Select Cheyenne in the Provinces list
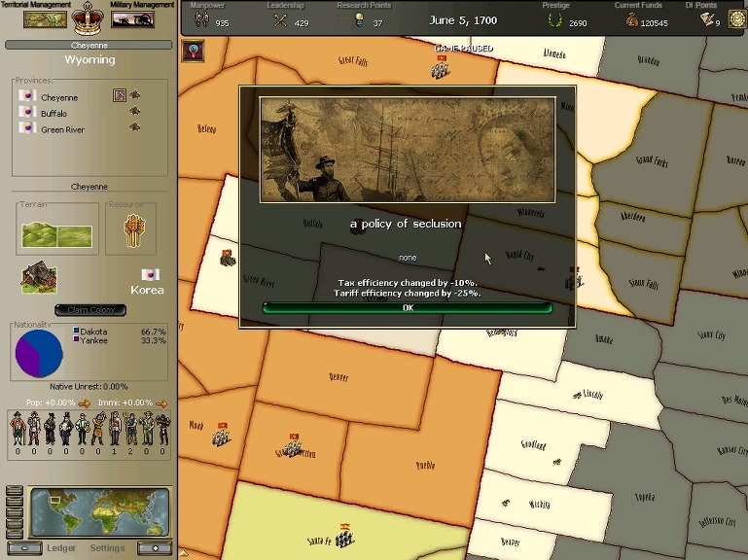The width and height of the screenshot is (748, 560). point(59,97)
